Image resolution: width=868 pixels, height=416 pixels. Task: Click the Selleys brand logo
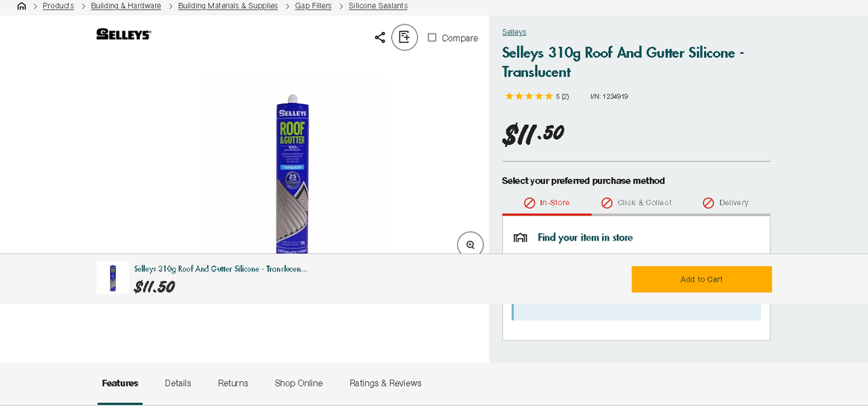tap(124, 34)
